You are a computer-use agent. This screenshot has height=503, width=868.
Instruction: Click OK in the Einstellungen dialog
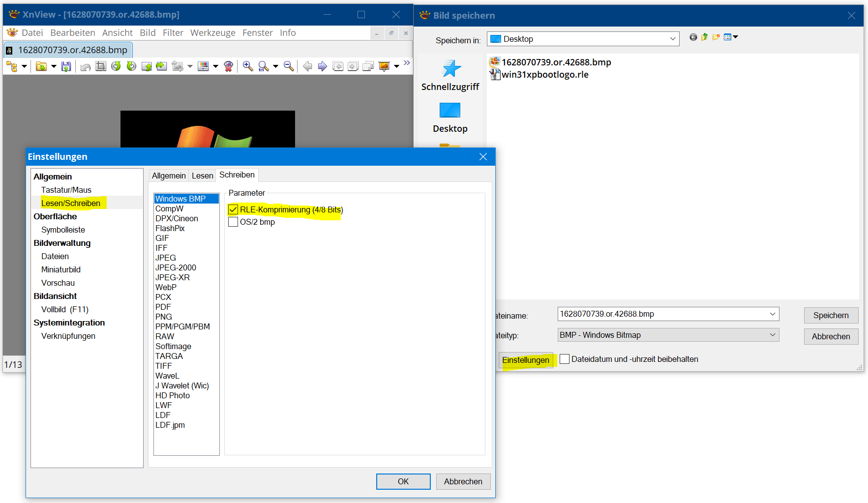coord(403,481)
